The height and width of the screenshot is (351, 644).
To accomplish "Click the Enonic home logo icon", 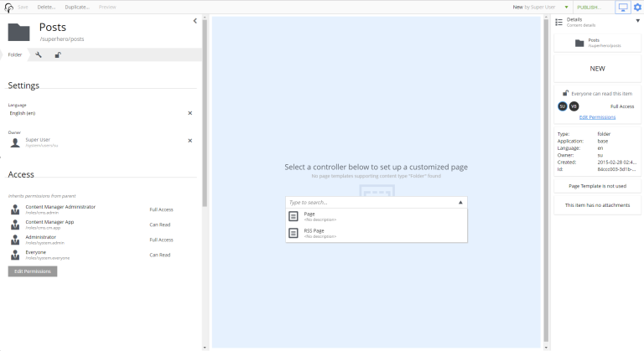I will click(8, 7).
